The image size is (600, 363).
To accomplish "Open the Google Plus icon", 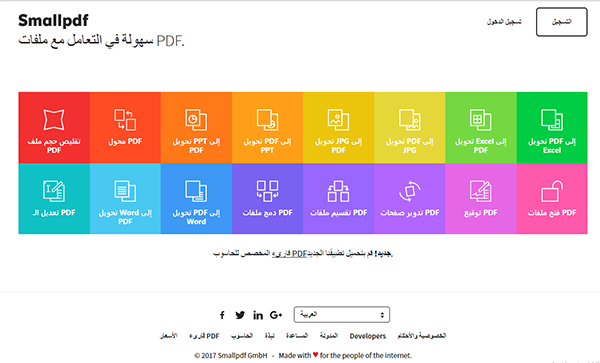I will pos(276,315).
